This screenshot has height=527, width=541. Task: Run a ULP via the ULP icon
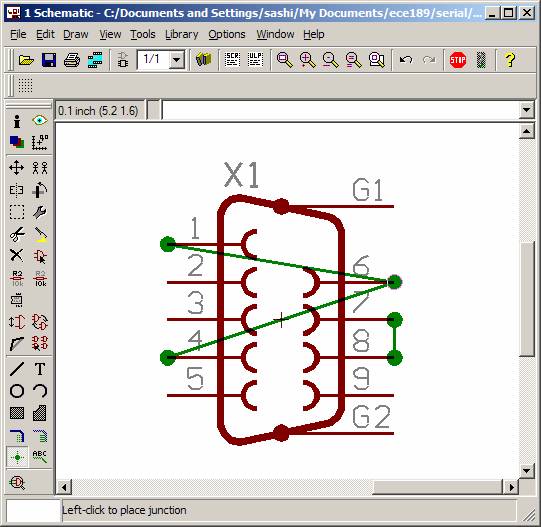[x=255, y=60]
